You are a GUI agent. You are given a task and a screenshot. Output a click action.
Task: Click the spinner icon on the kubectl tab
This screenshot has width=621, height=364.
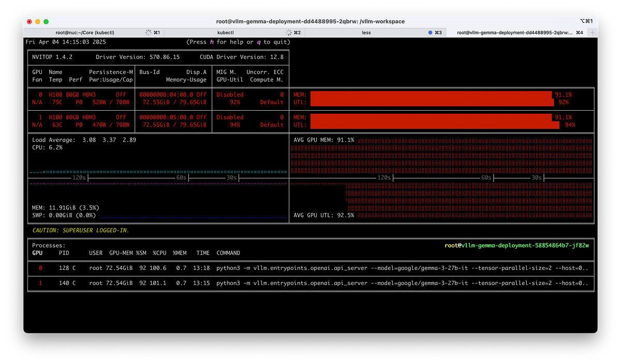(289, 33)
